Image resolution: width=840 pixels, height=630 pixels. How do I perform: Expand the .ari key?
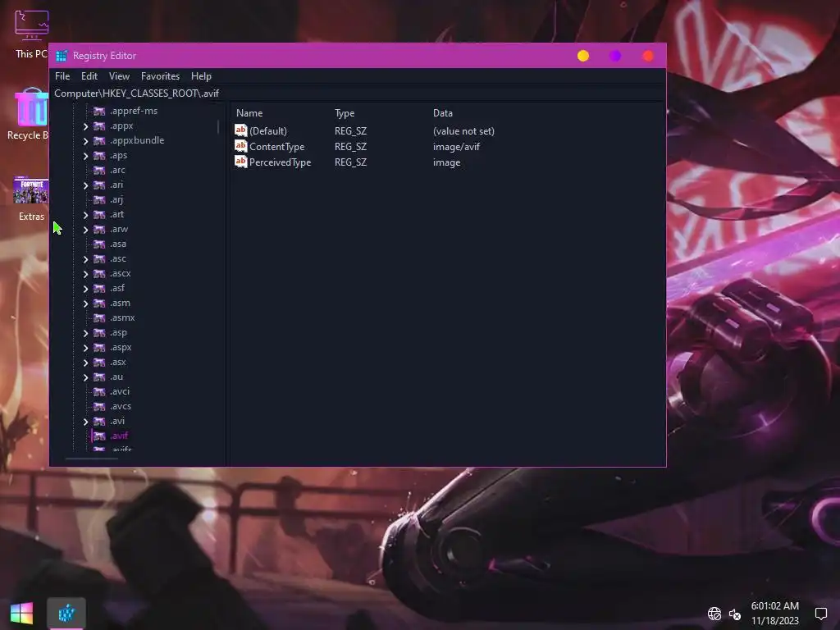tap(85, 185)
